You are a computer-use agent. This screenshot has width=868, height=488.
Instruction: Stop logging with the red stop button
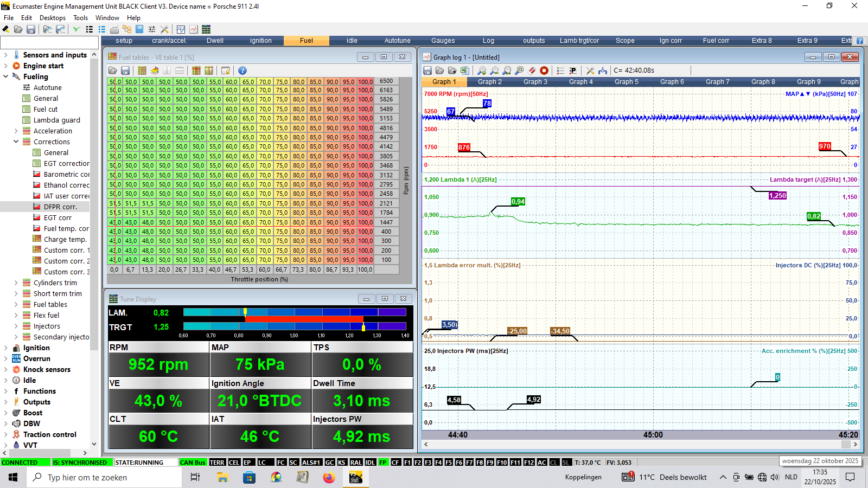click(544, 70)
